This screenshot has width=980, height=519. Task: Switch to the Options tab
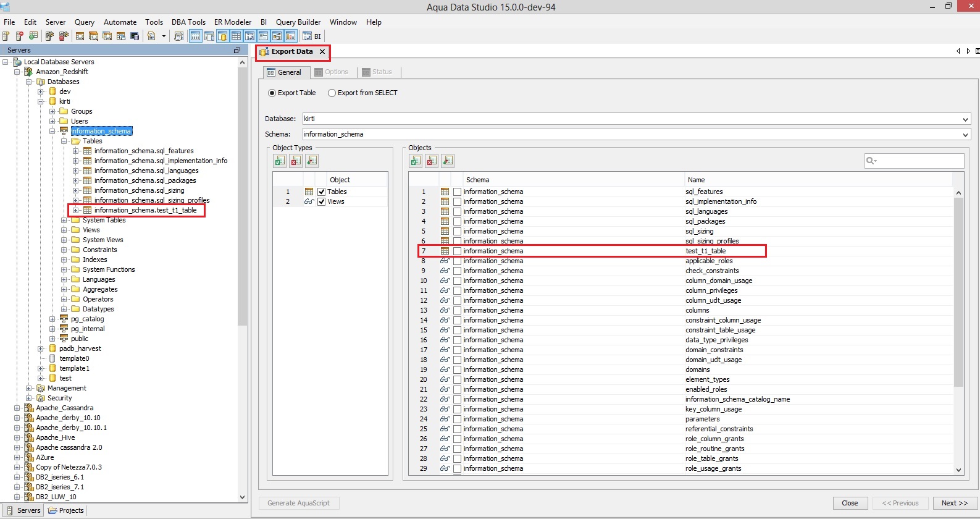pyautogui.click(x=332, y=72)
